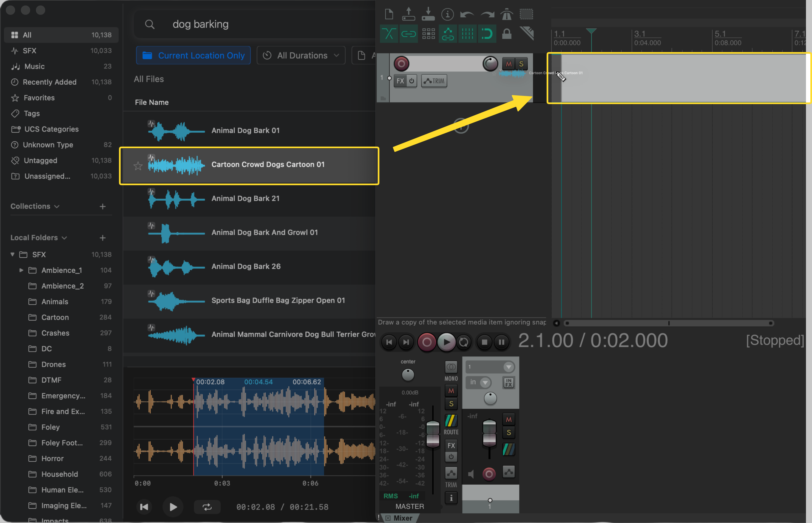Click the dog barking search field
The width and height of the screenshot is (812, 523).
pyautogui.click(x=255, y=24)
